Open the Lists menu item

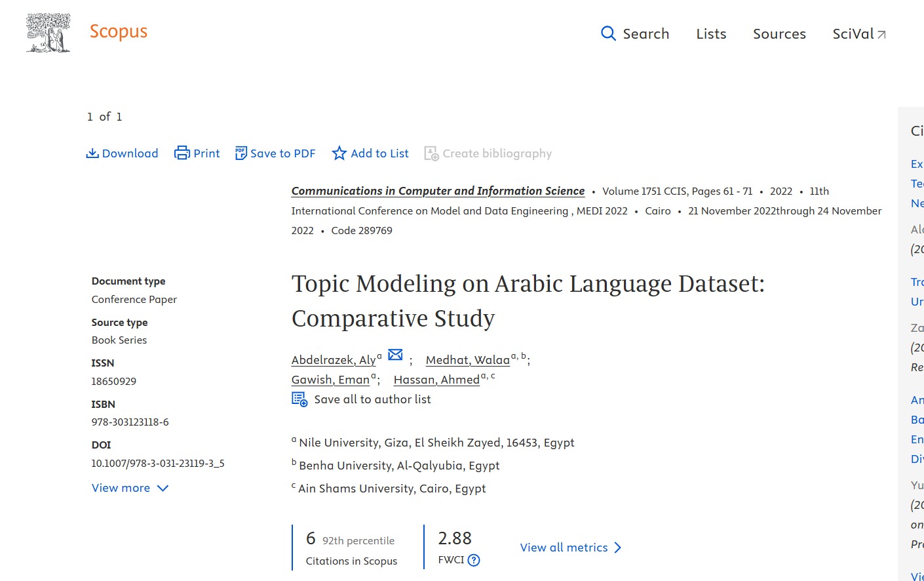711,34
